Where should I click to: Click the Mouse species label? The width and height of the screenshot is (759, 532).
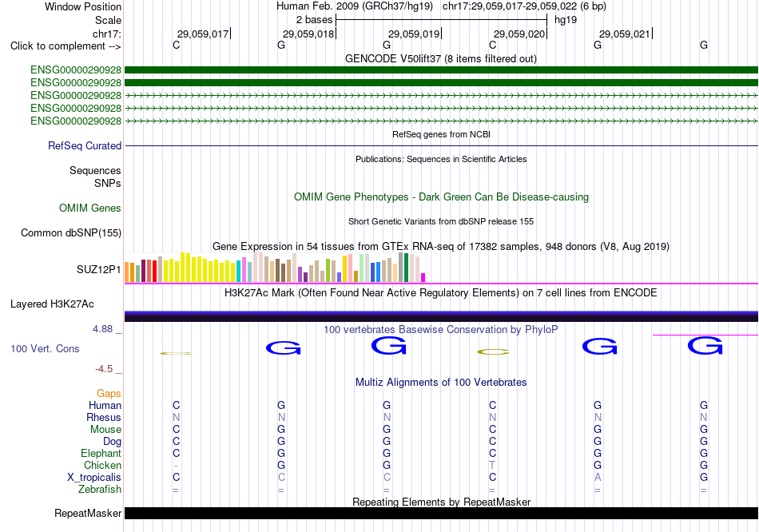105,430
